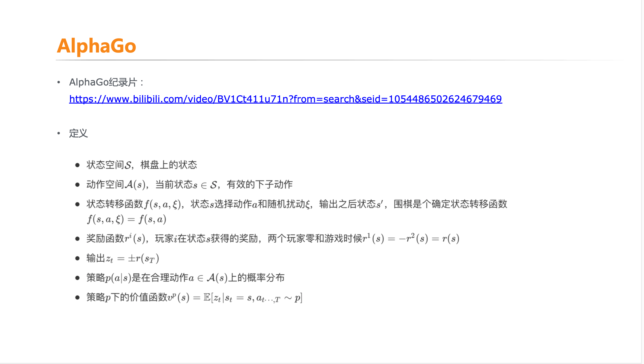
Task: Click the 'AlphaGo纪录片' bullet text
Action: (x=106, y=82)
